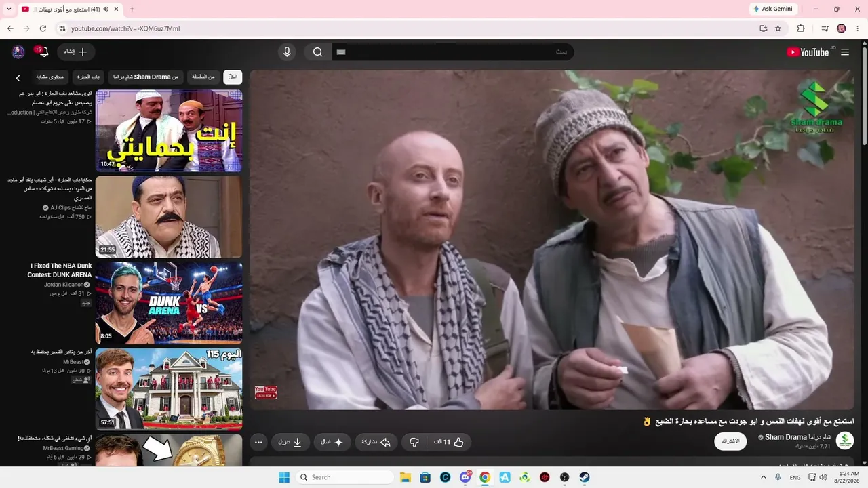Play the DUNK ARENA video thumbnail
This screenshot has width=868, height=488.
pos(169,303)
